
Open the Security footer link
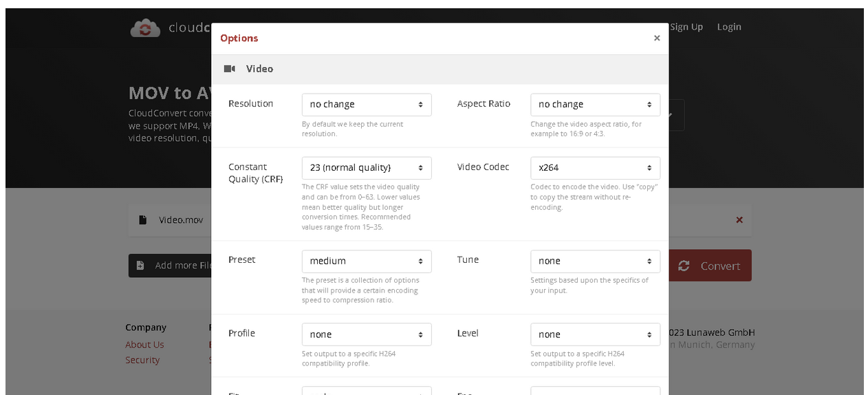click(x=142, y=360)
